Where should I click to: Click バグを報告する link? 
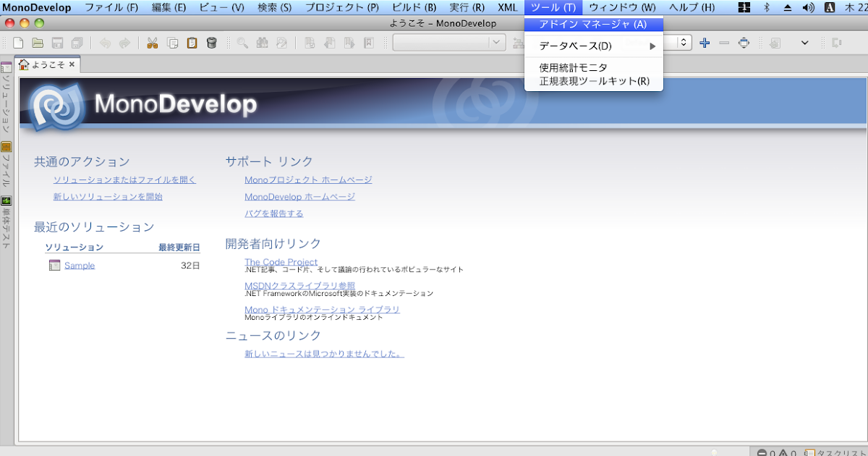[x=274, y=214]
